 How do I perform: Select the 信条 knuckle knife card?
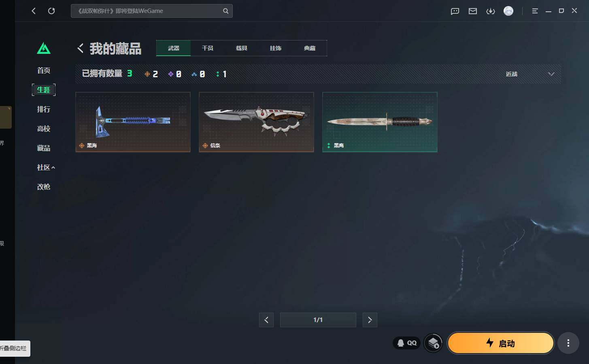point(256,122)
